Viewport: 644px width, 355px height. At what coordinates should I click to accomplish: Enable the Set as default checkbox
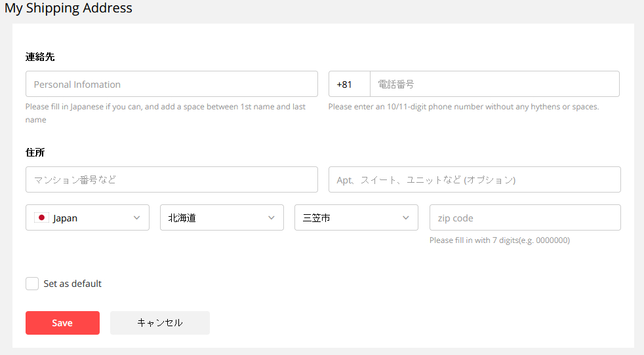pos(32,284)
